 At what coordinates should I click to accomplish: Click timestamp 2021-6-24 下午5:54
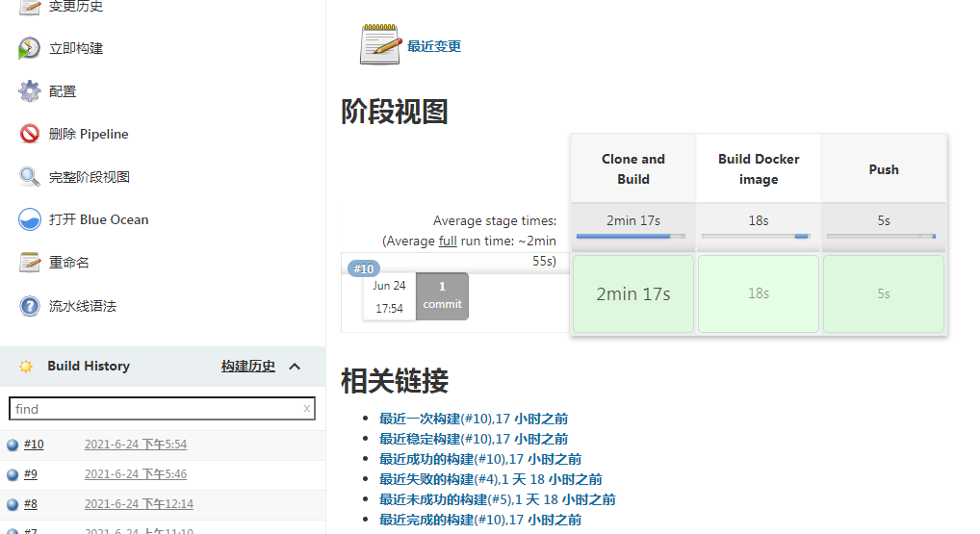tap(136, 445)
